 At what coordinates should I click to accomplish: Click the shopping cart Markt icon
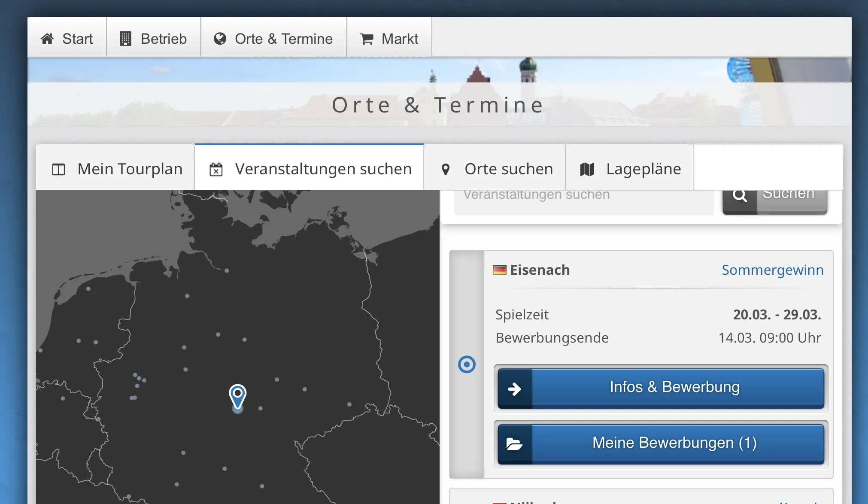click(x=367, y=39)
